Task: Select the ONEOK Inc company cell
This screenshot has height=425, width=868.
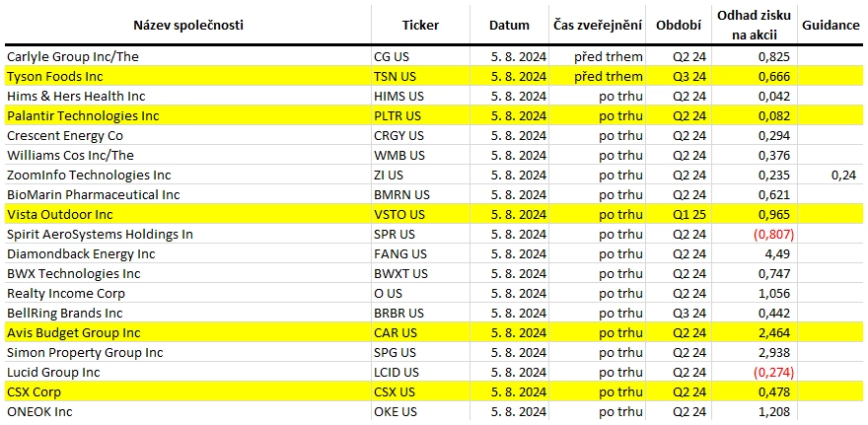Action: point(188,412)
